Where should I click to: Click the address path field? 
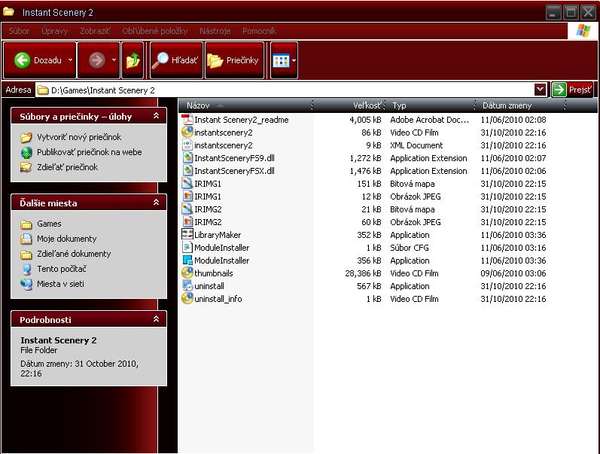284,90
